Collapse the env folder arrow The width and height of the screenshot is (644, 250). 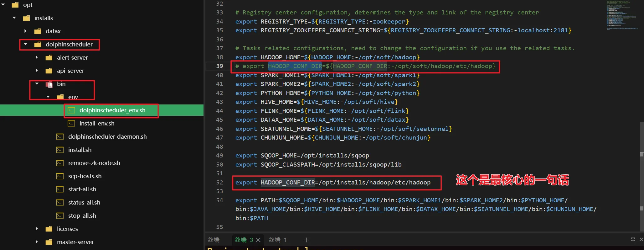(x=48, y=97)
